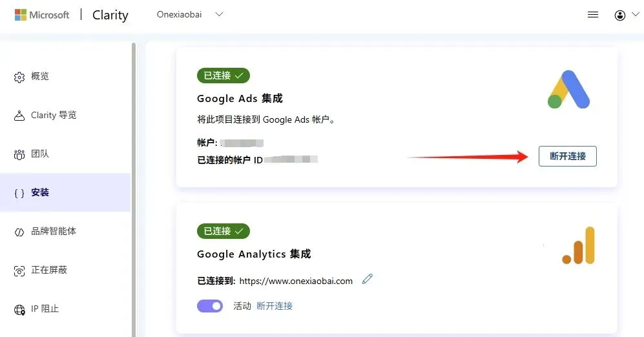
Task: Click 断开连接 link under Google Analytics
Action: 275,306
